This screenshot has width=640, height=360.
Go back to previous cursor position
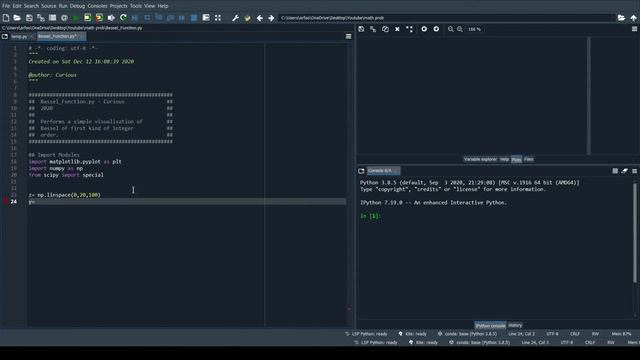coord(260,18)
